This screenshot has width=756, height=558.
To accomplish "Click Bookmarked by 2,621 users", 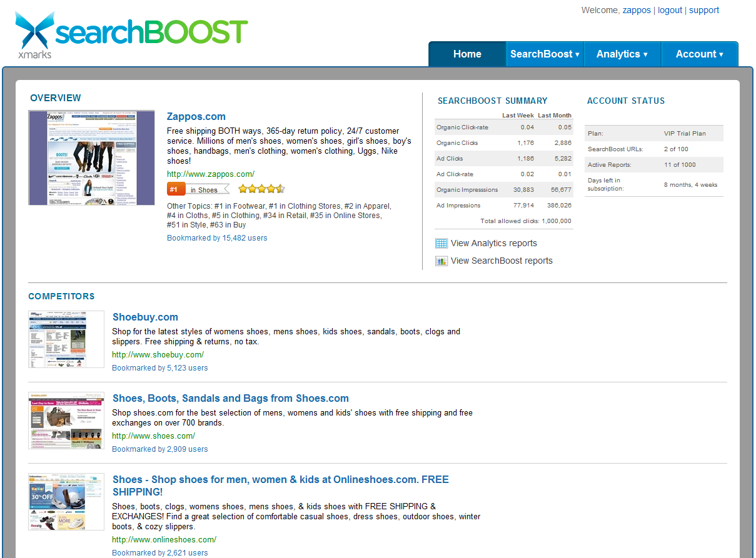I will point(160,553).
